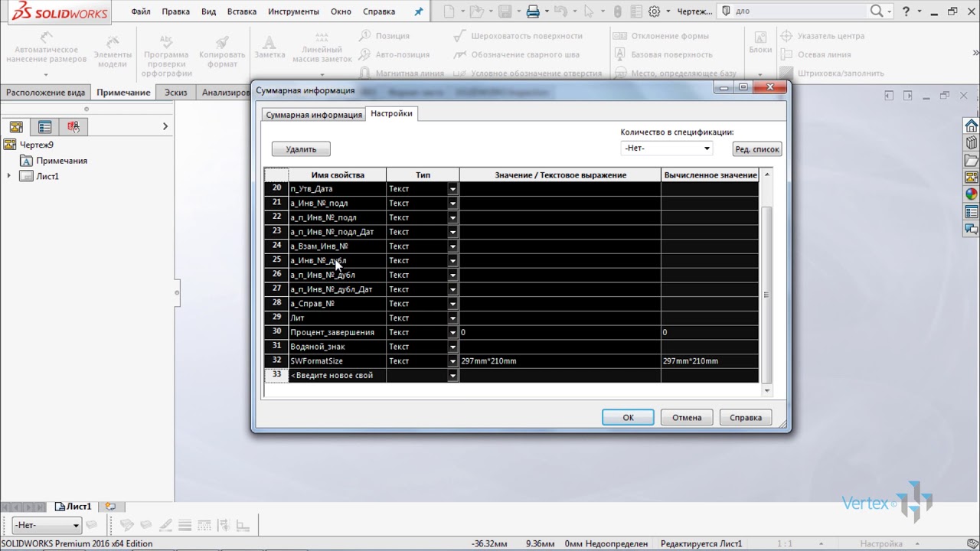Screen dimensions: 980x551
Task: Open the Файл menu
Action: tap(140, 11)
